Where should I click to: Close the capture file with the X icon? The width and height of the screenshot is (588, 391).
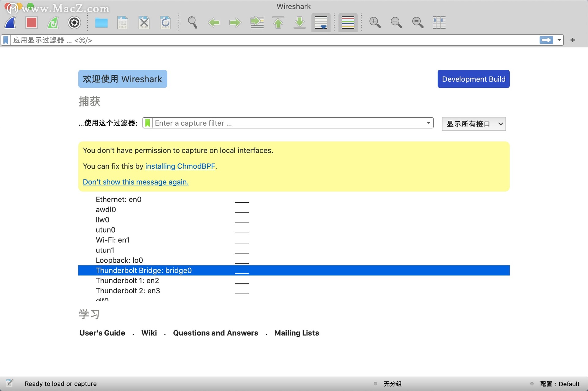pyautogui.click(x=144, y=23)
